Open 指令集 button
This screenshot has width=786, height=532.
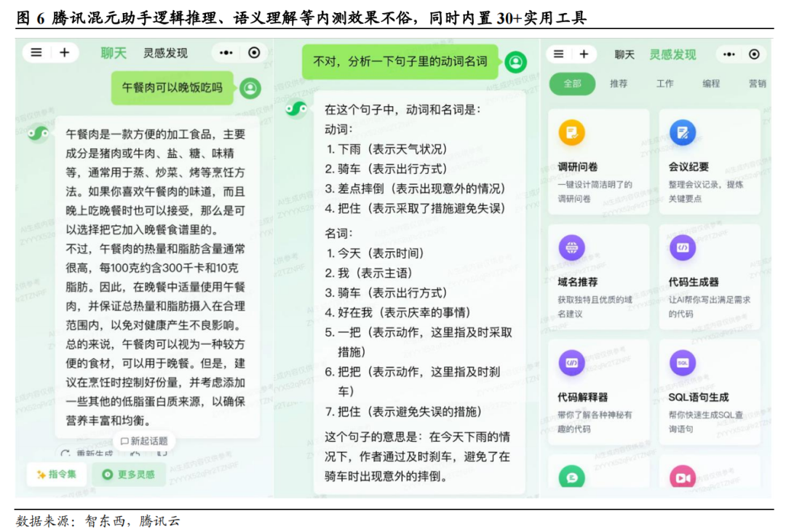point(57,474)
